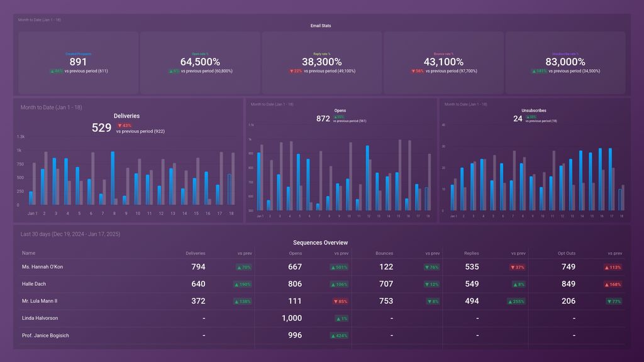Click the green 141% increase badge under Unsubscribe rate
This screenshot has height=362, width=644.
[x=539, y=71]
